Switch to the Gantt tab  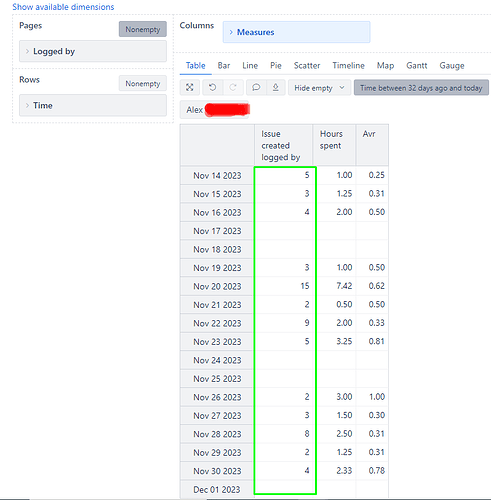point(416,65)
